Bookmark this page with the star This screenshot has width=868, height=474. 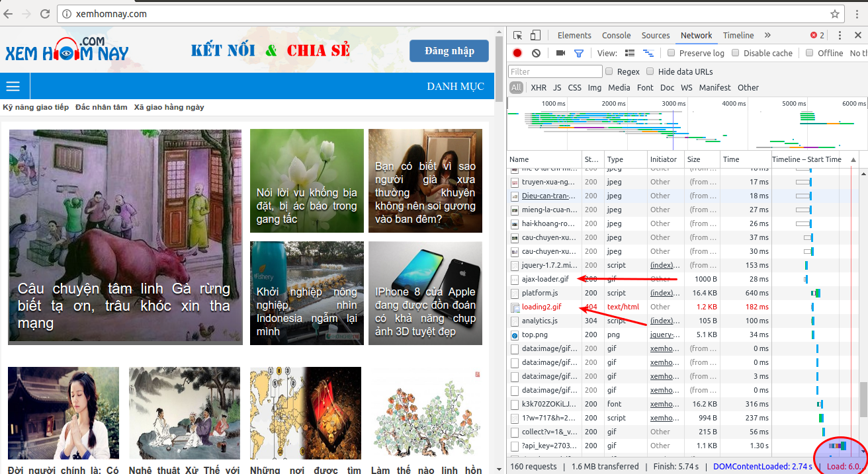[835, 13]
